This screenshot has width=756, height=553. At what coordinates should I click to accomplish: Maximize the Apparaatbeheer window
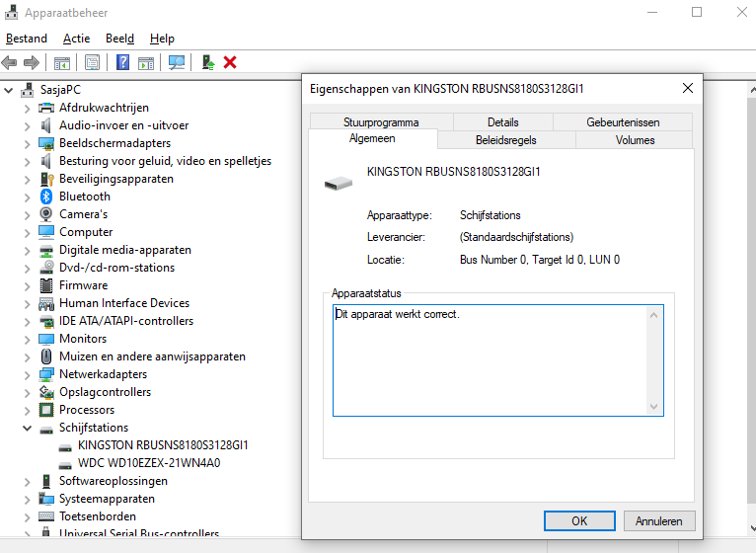pos(697,12)
